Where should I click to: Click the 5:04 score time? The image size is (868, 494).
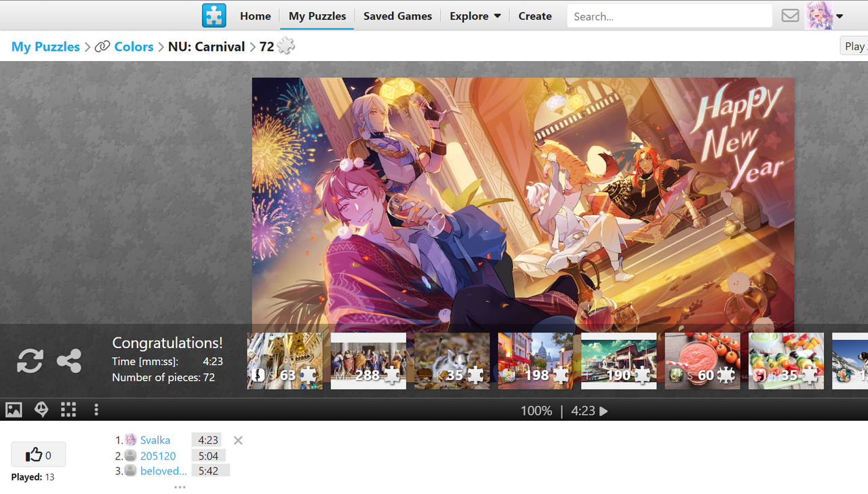(208, 455)
